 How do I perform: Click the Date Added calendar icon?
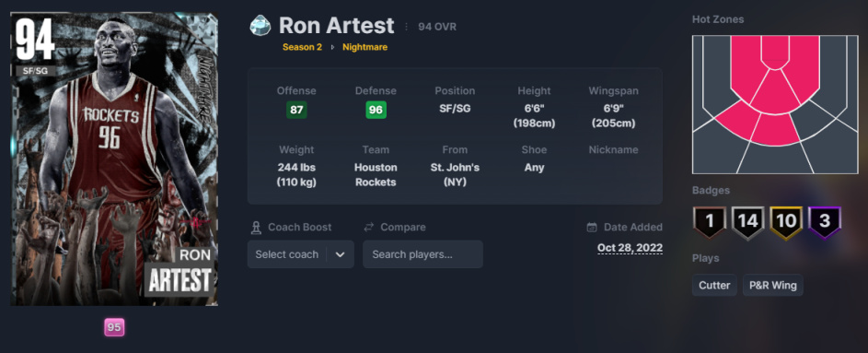click(592, 228)
